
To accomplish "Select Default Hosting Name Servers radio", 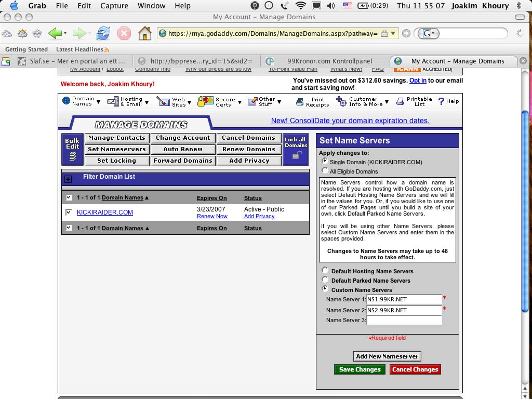I will point(325,270).
